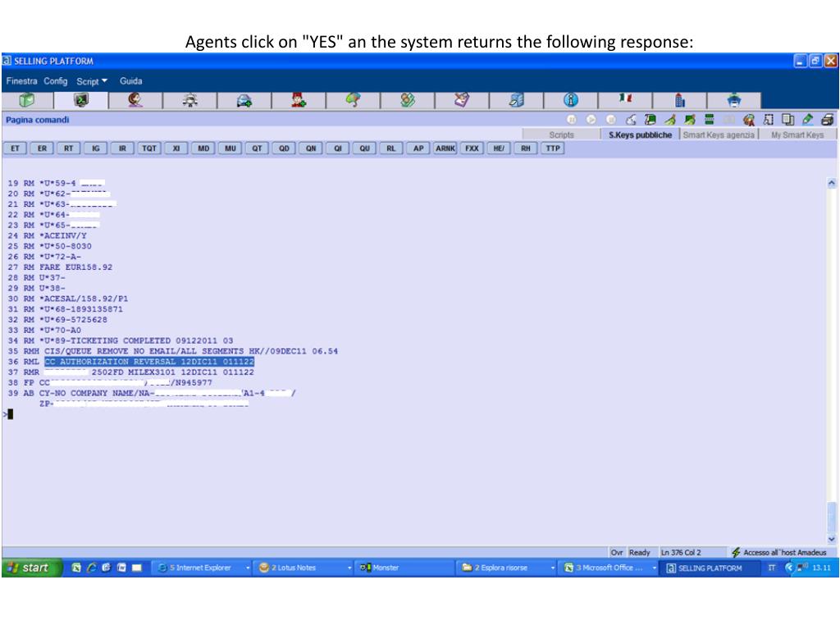Open the car rental module icon
The height and width of the screenshot is (630, 840).
(244, 100)
